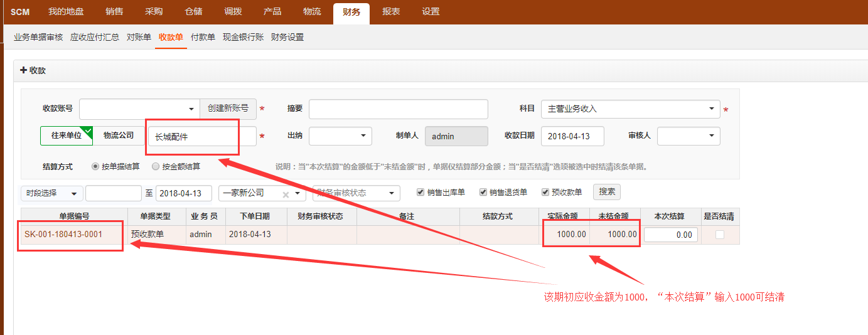Open 业务单据审核 submenu

pyautogui.click(x=38, y=37)
